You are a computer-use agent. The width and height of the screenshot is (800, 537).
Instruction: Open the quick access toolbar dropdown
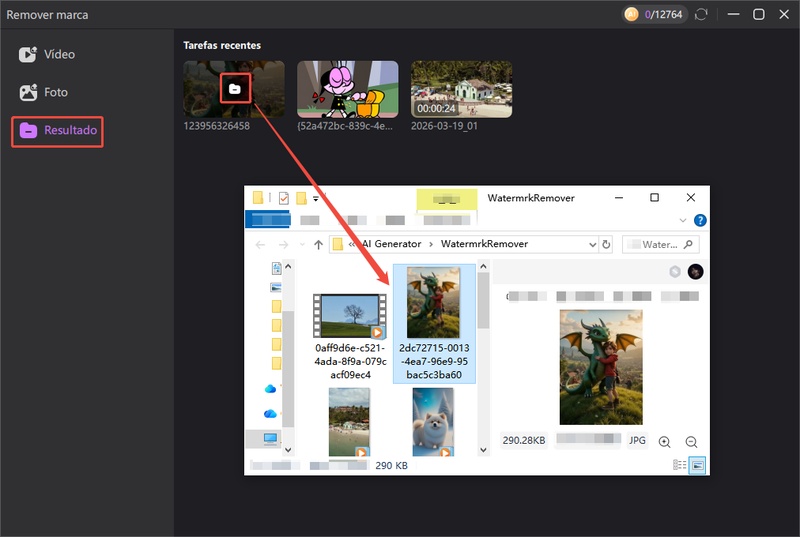click(316, 198)
